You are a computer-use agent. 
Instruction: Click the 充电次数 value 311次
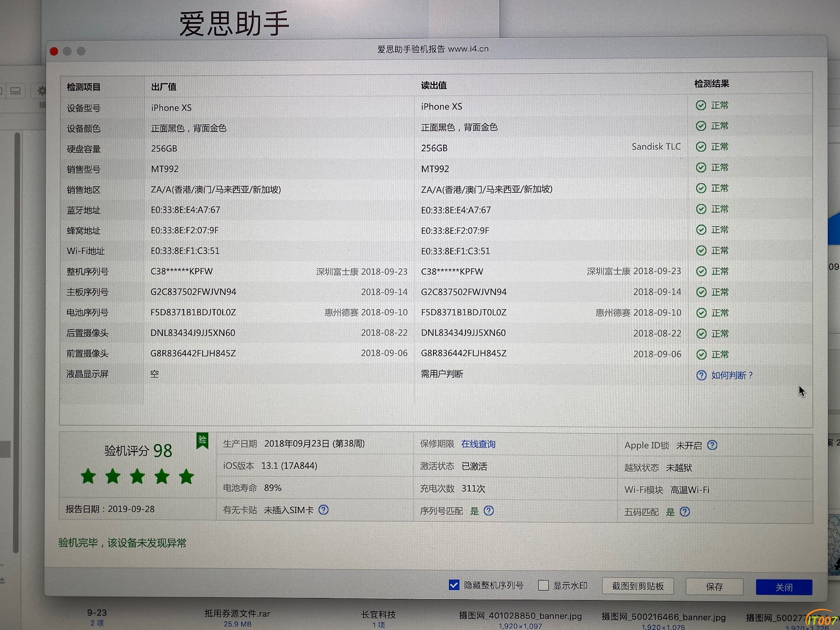pyautogui.click(x=473, y=488)
